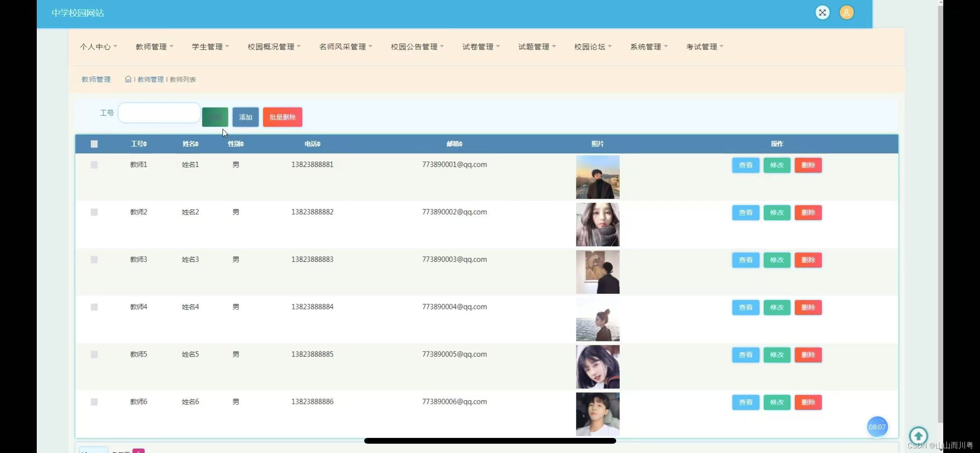Click the 工号 search input field
The image size is (980, 453).
coord(159,113)
